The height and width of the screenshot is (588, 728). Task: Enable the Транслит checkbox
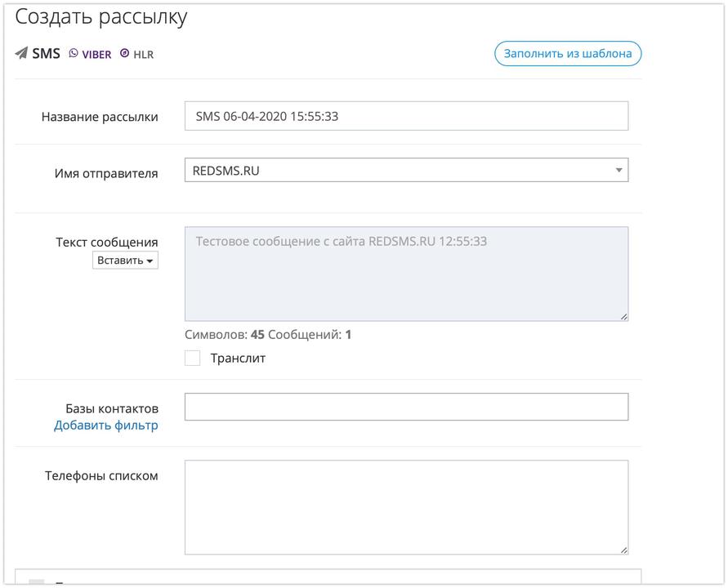point(193,358)
